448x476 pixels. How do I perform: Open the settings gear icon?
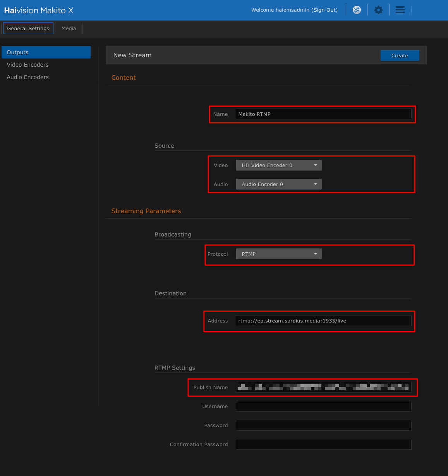pos(378,10)
